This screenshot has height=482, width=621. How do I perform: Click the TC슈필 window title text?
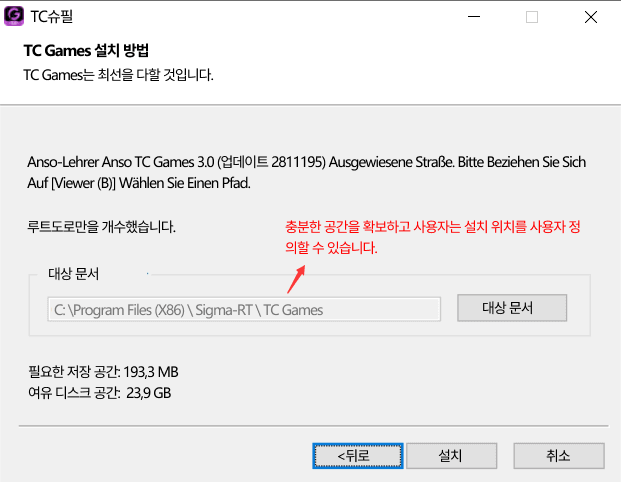pos(52,17)
